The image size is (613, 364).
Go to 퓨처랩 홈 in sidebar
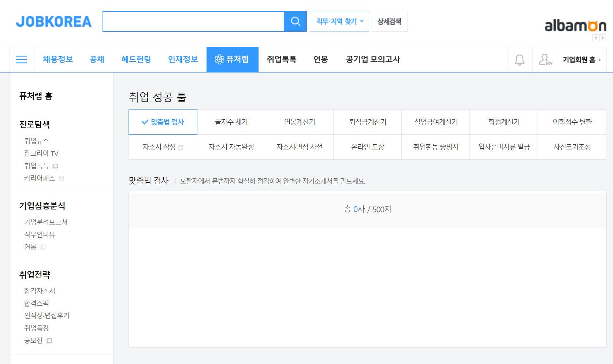coord(36,96)
